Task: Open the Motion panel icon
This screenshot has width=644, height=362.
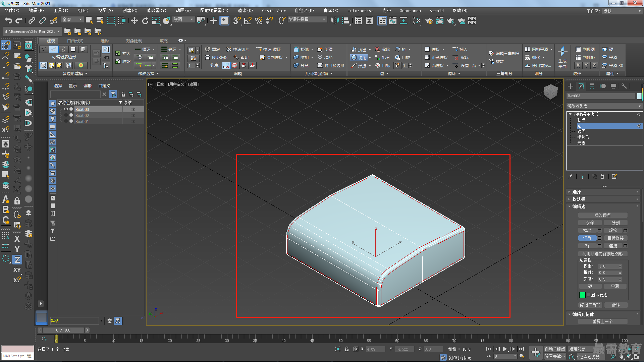Action: pos(603,86)
